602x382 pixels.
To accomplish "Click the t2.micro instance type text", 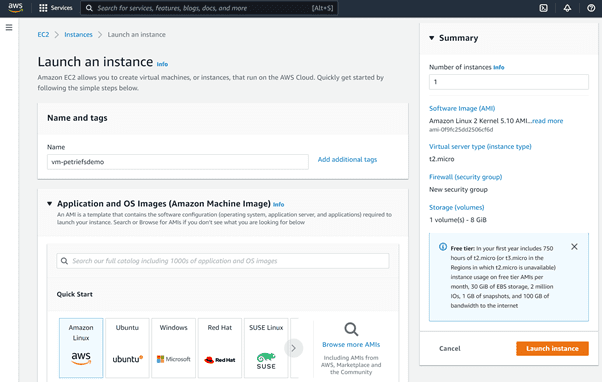I will [442, 159].
